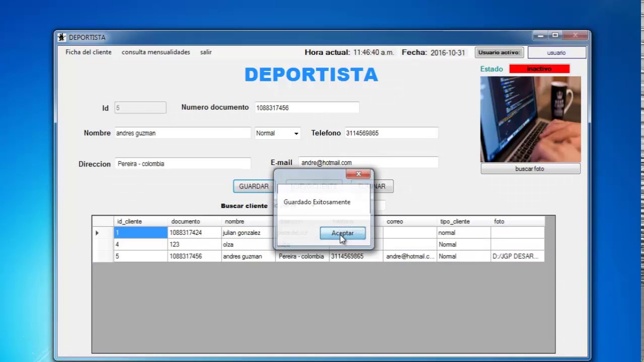Viewport: 644px width, 362px height.
Task: Click the usuario field next to Usuario activo
Action: pos(556,53)
